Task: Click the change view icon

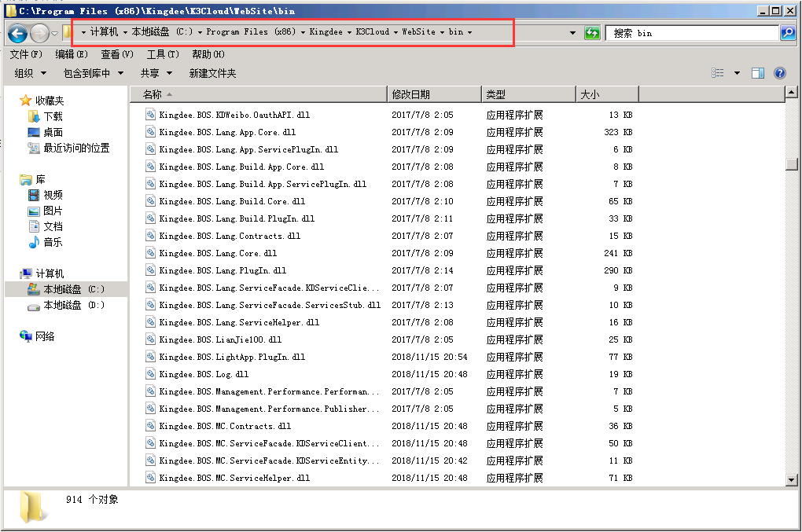Action: click(718, 73)
